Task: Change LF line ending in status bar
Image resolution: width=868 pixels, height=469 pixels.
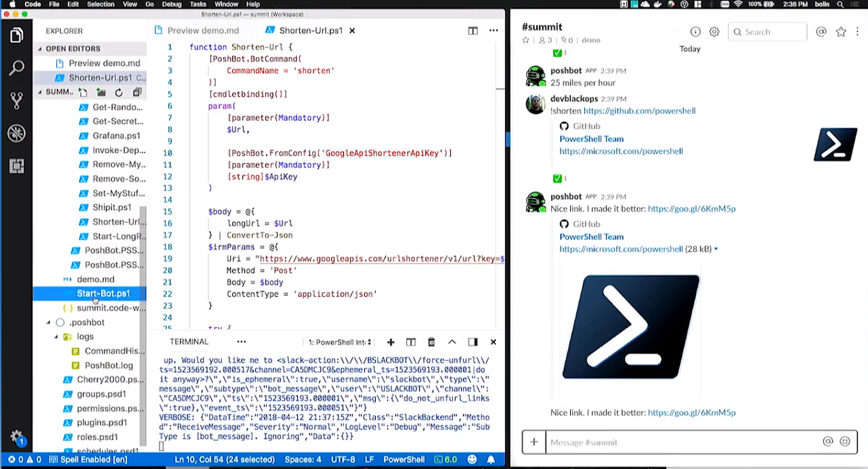Action: (x=370, y=460)
